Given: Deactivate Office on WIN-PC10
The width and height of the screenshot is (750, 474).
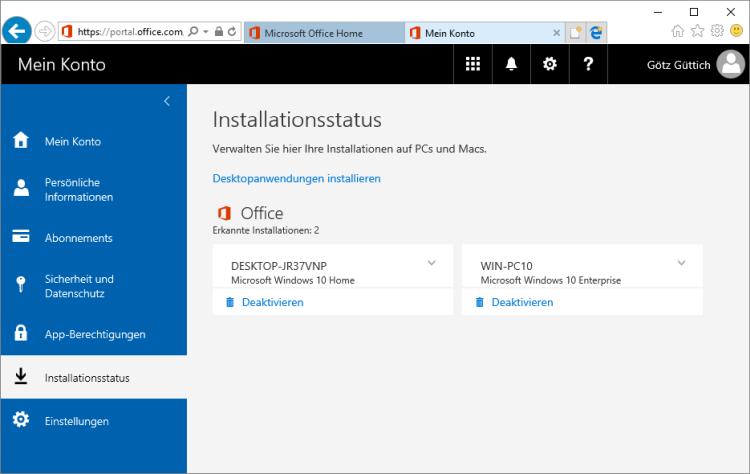Looking at the screenshot, I should [x=521, y=302].
